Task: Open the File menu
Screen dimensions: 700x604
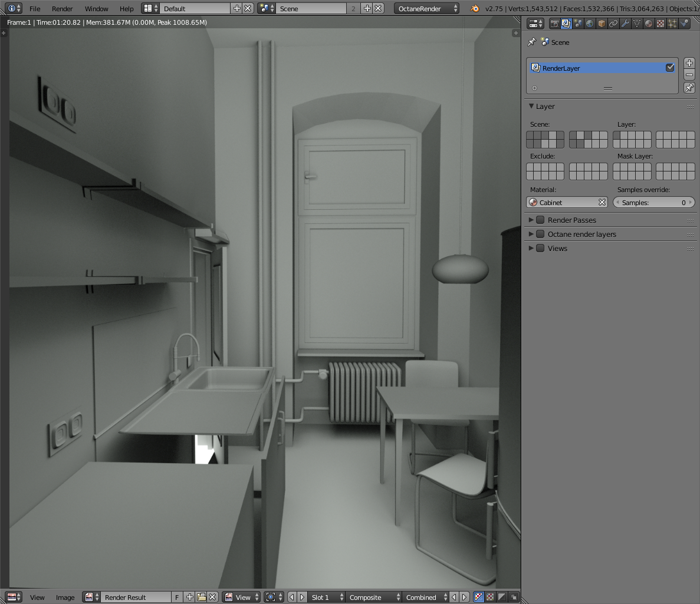Action: pyautogui.click(x=35, y=8)
